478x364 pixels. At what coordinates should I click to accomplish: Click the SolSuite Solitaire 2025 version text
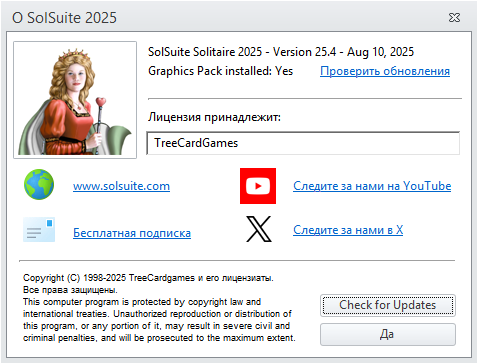click(281, 52)
